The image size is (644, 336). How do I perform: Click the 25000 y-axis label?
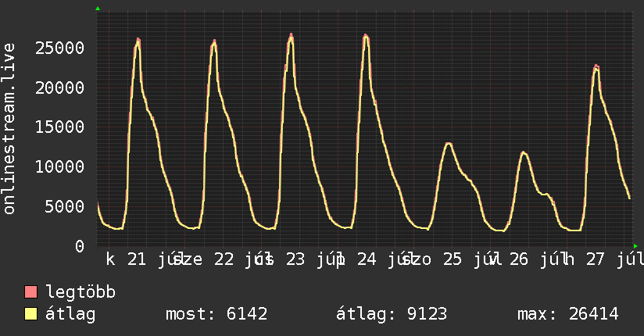(59, 48)
